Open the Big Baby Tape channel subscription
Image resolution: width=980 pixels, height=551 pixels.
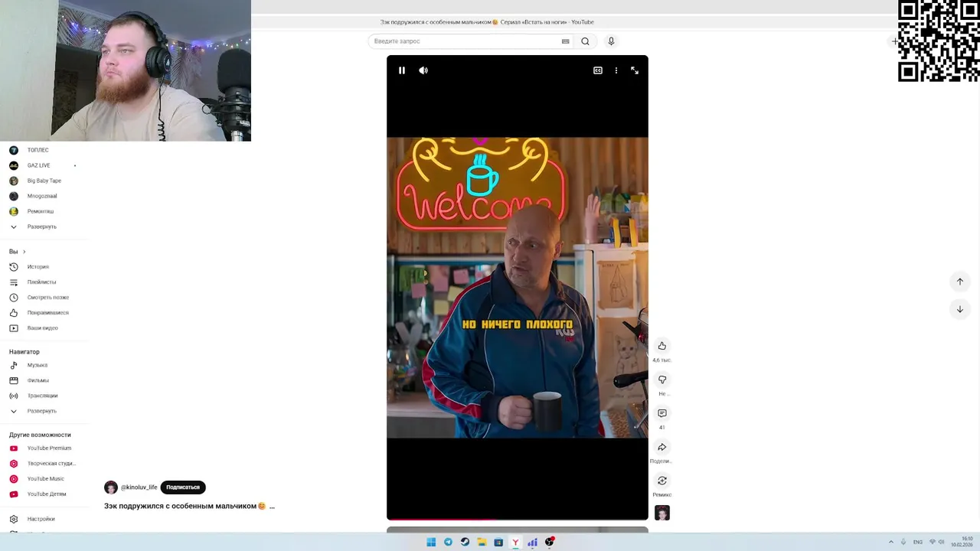coord(44,181)
